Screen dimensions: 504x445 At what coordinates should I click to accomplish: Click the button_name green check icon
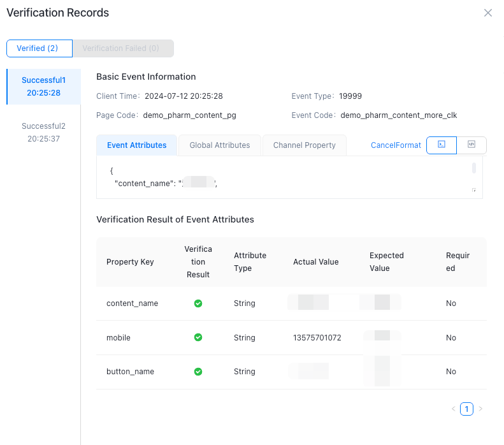[x=198, y=372]
